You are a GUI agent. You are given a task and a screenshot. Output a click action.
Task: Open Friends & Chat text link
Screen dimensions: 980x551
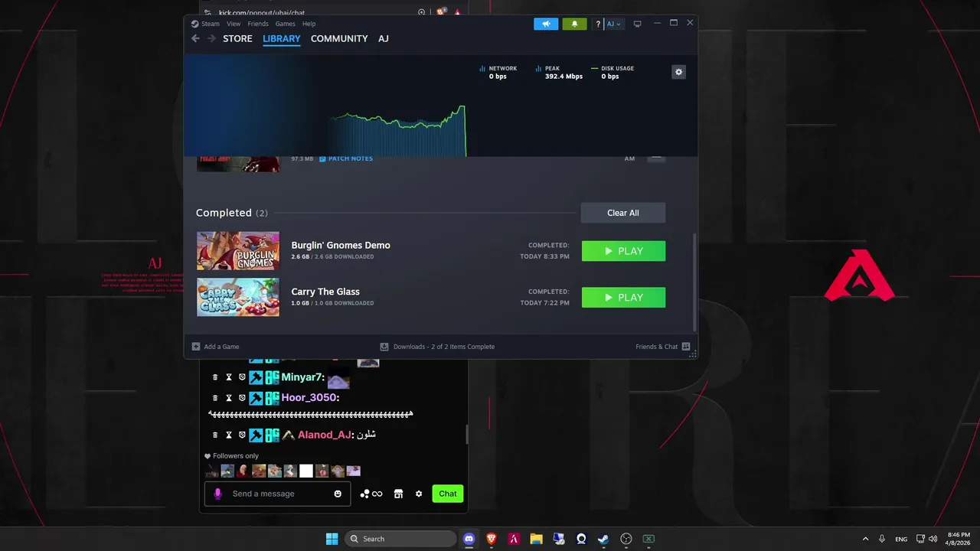656,347
